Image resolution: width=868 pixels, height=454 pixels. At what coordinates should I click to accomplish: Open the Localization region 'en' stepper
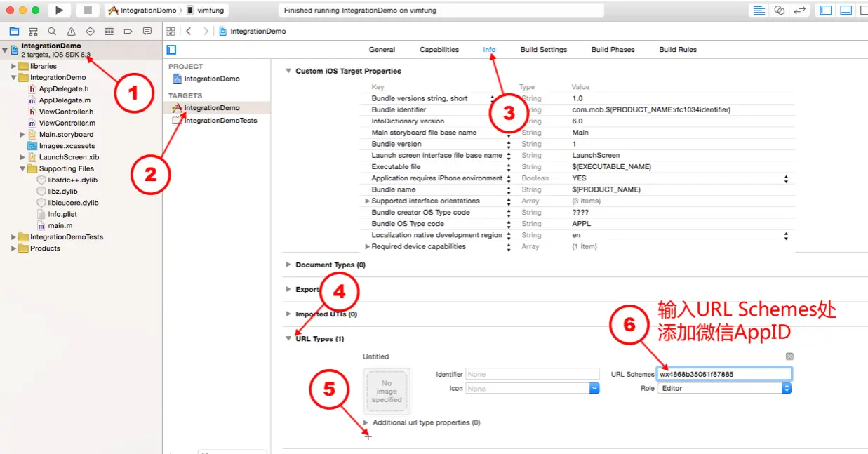point(786,235)
